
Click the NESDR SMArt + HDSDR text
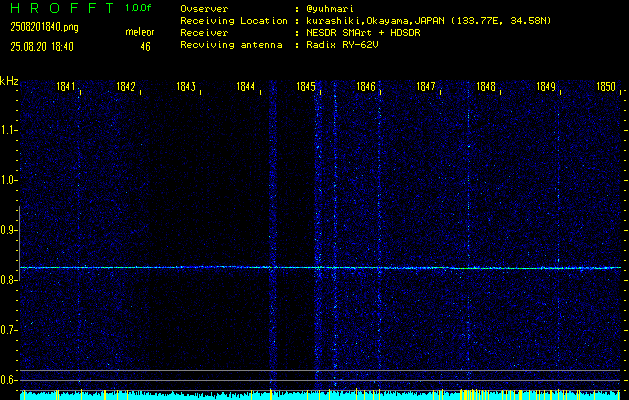[x=363, y=32]
